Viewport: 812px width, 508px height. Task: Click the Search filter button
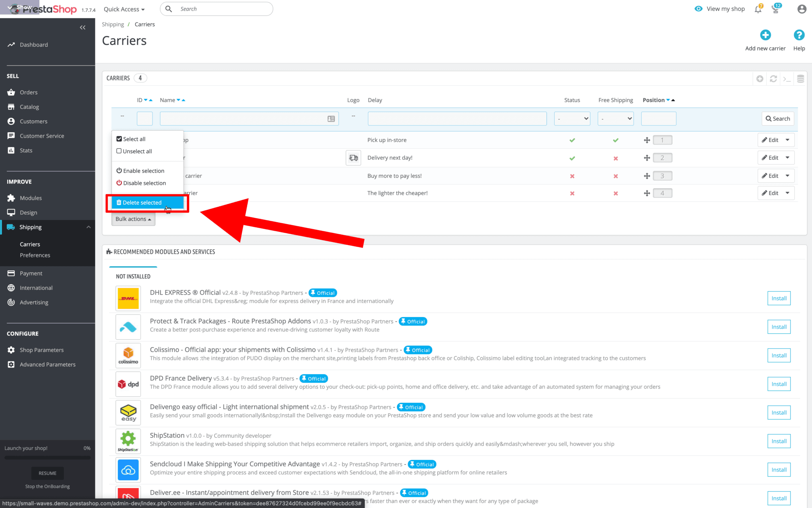(778, 119)
